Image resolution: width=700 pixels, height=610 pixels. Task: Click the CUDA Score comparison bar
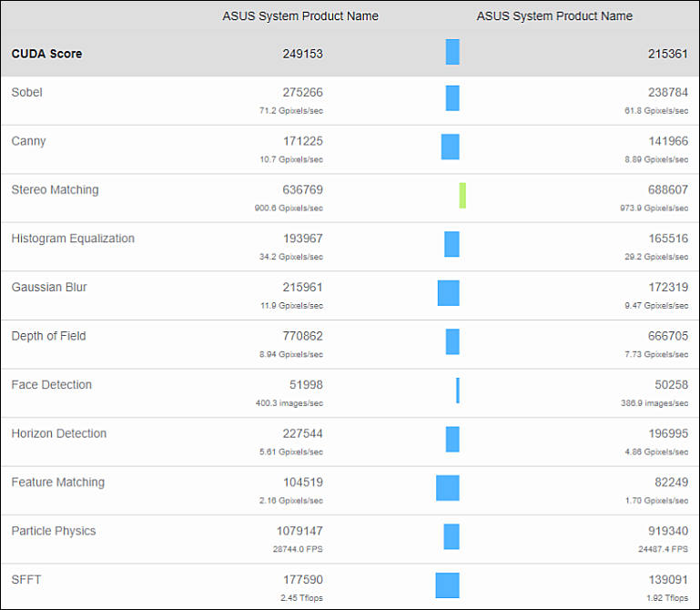(x=452, y=52)
